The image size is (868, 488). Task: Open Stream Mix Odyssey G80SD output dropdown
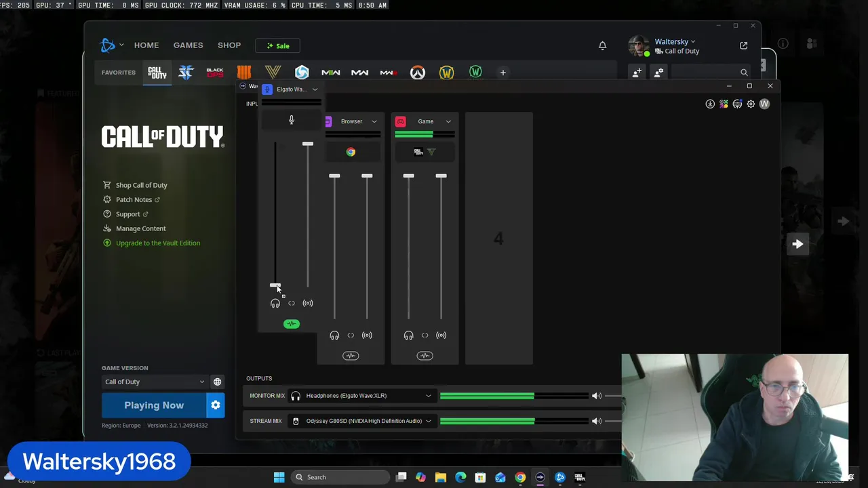pos(362,421)
